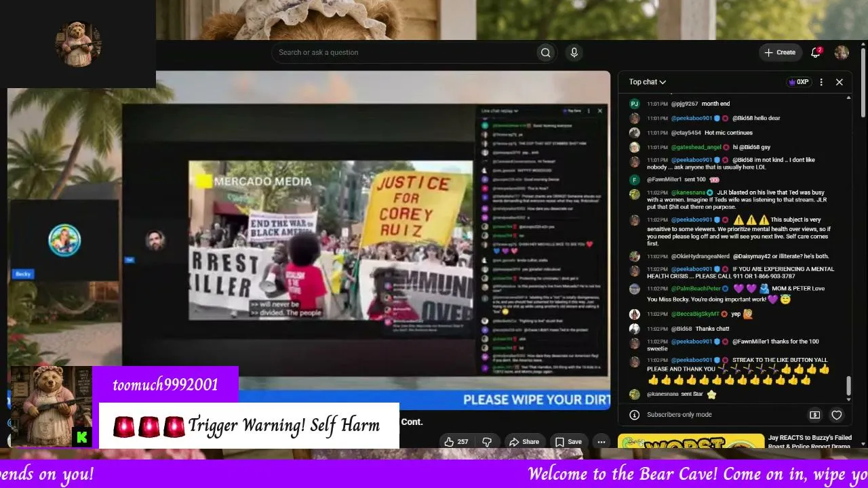The image size is (868, 488).
Task: Save the video to a playlist
Action: [x=568, y=442]
